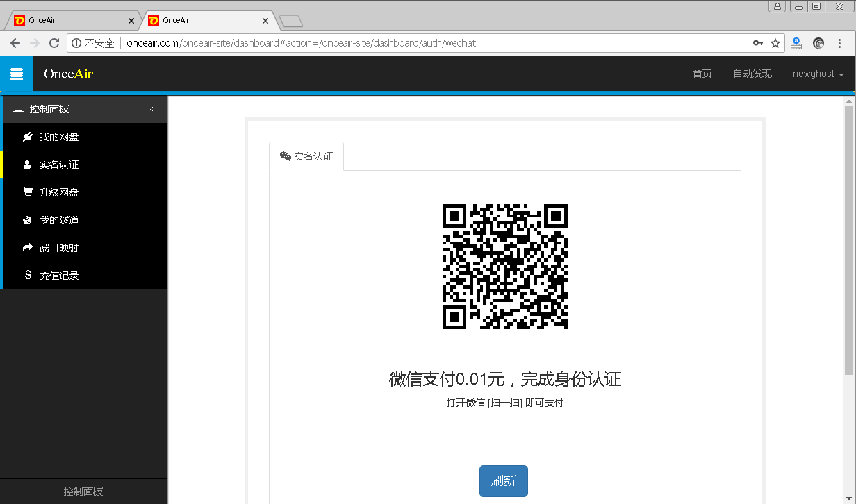Click the page vertical scrollbar thumb
This screenshot has width=856, height=504.
849,240
